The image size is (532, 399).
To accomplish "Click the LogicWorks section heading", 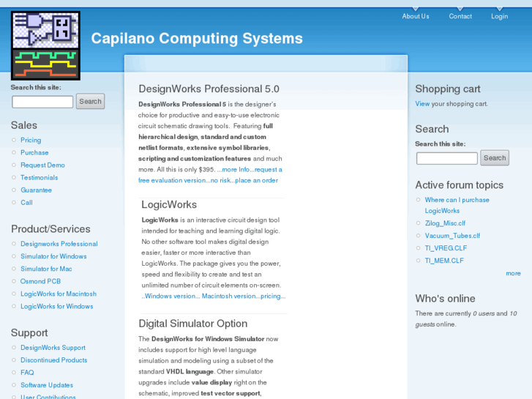I will coord(169,205).
